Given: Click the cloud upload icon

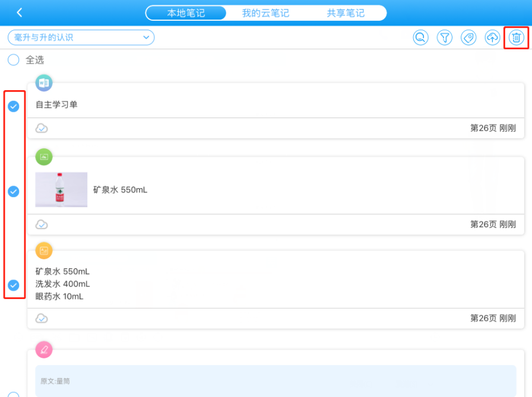Looking at the screenshot, I should [x=492, y=38].
